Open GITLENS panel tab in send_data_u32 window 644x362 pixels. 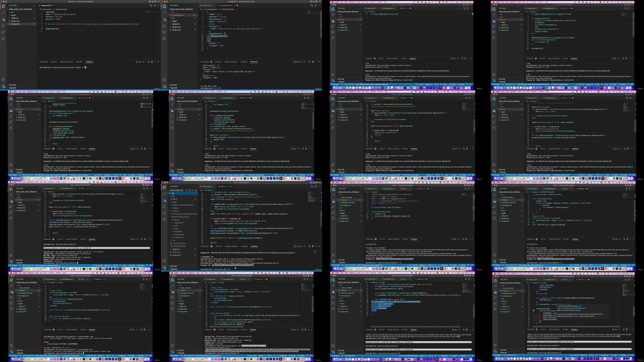coord(244,246)
